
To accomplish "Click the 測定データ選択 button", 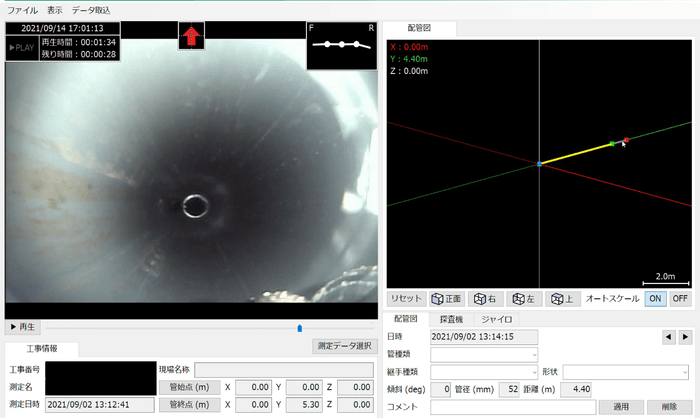I will pyautogui.click(x=345, y=346).
